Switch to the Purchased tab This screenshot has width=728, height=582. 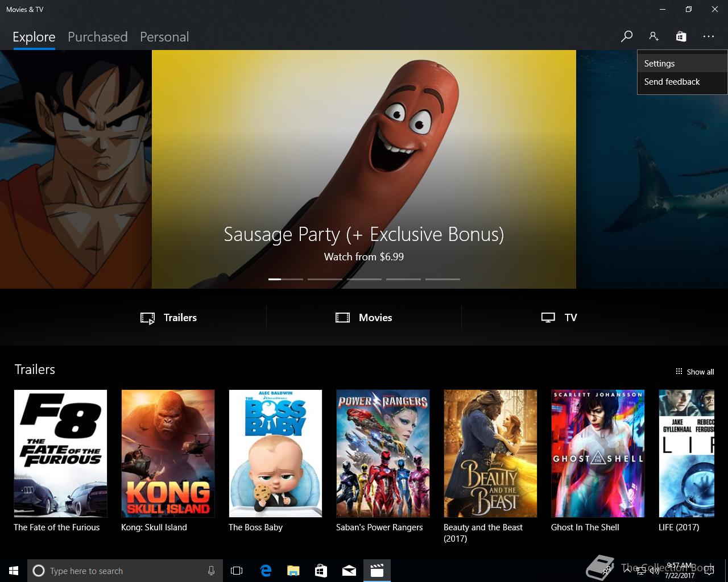click(x=97, y=37)
